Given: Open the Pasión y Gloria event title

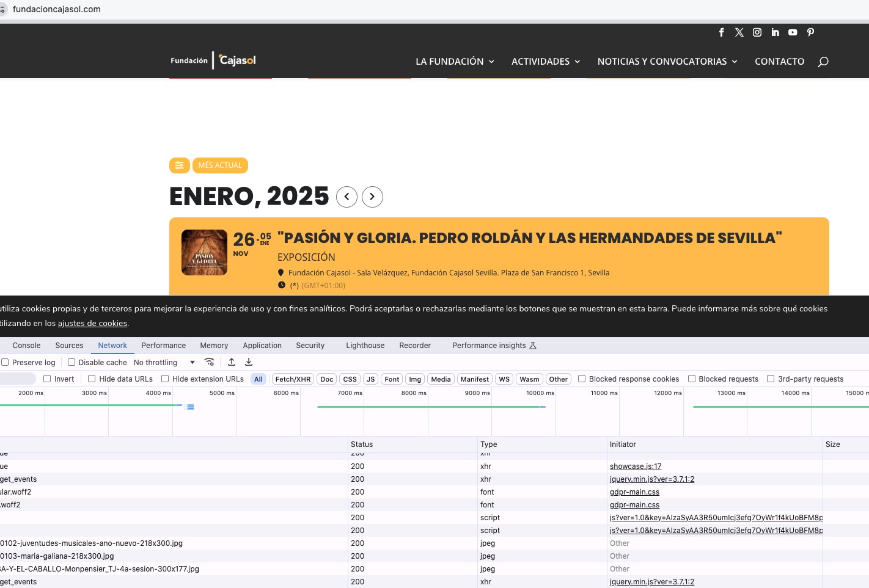Looking at the screenshot, I should (530, 238).
